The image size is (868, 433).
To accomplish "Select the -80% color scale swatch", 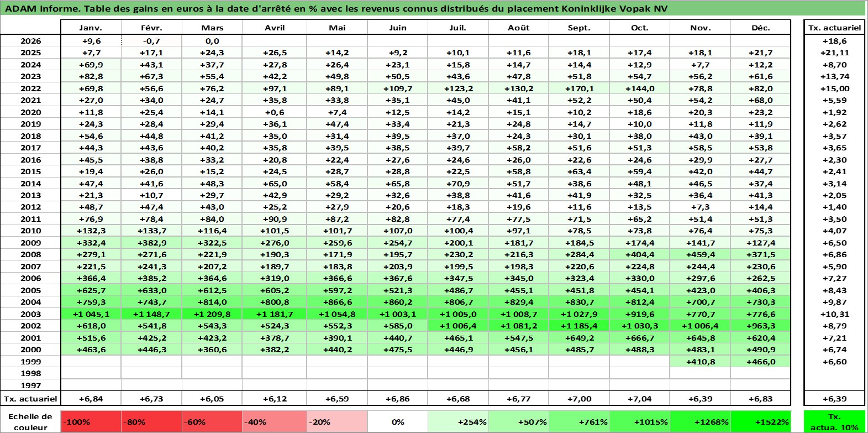I will (x=152, y=422).
